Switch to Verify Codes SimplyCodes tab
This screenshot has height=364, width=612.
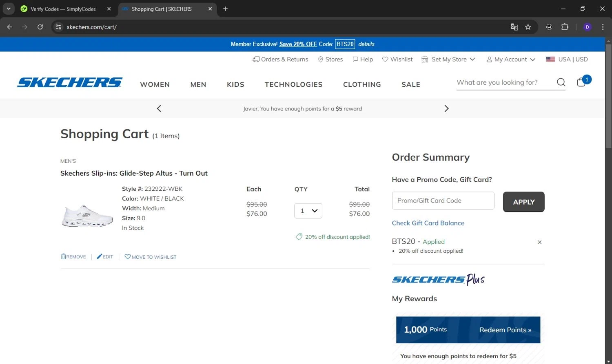[x=63, y=9]
